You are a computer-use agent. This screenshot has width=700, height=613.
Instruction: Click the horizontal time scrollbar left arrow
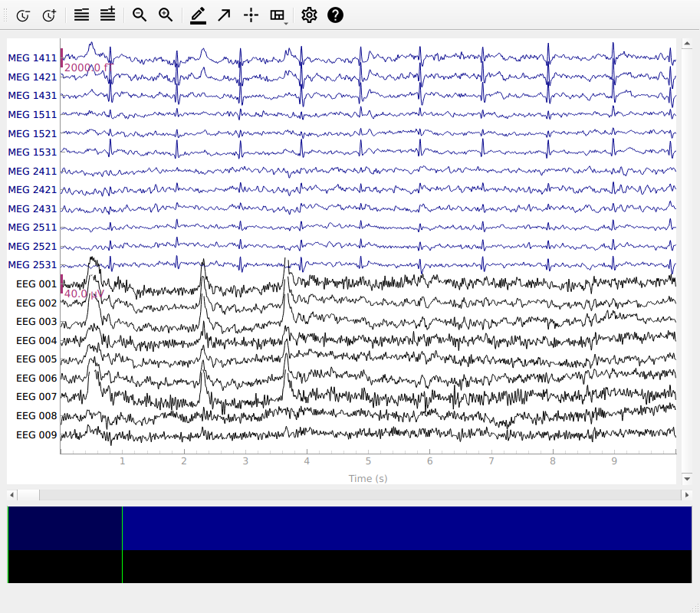point(12,495)
